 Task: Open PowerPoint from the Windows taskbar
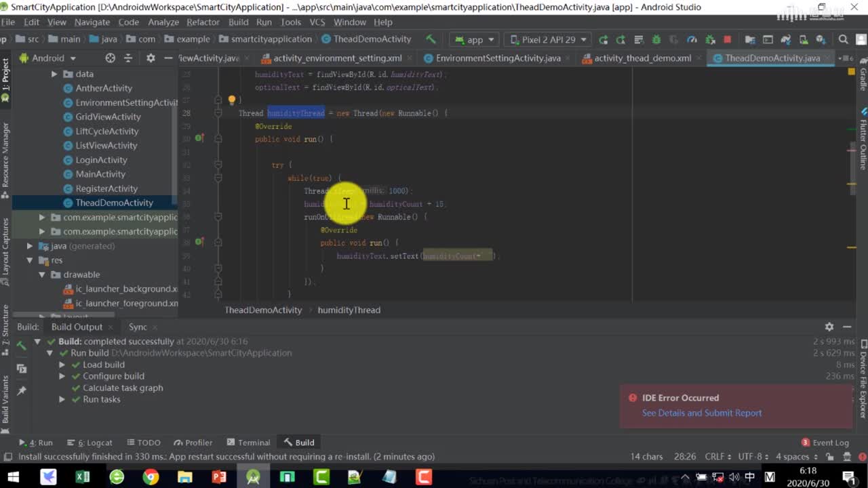click(219, 476)
